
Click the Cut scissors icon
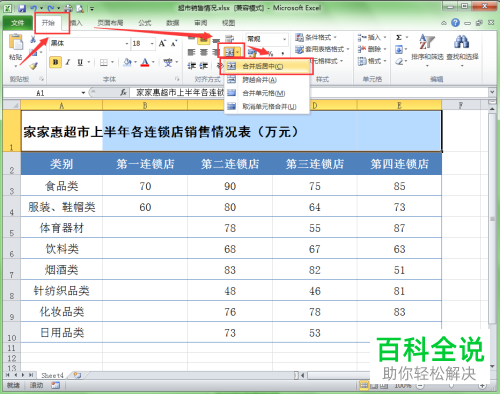pyautogui.click(x=33, y=39)
